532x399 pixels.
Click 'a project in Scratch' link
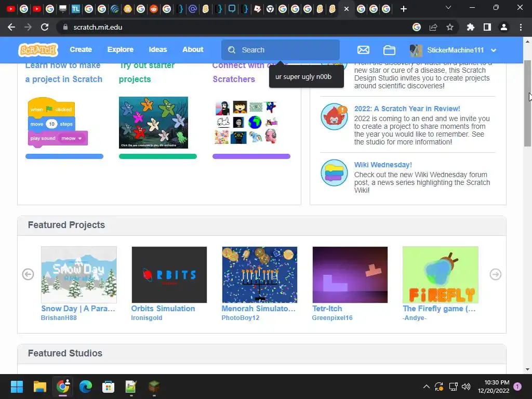click(x=64, y=79)
